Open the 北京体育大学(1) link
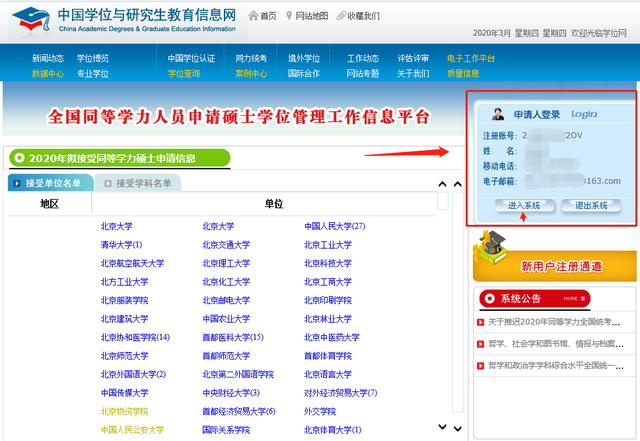Screen dimensions: 640x441 click(333, 430)
